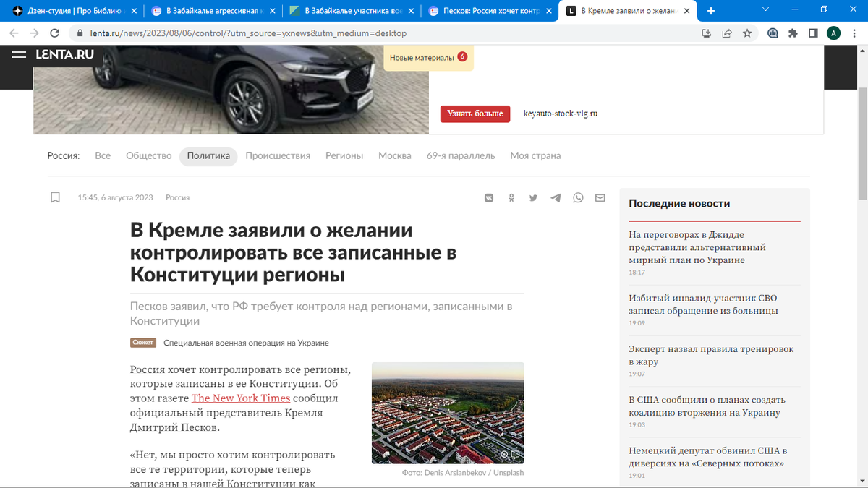Click the car advertisement image
868x488 pixels.
pyautogui.click(x=231, y=90)
